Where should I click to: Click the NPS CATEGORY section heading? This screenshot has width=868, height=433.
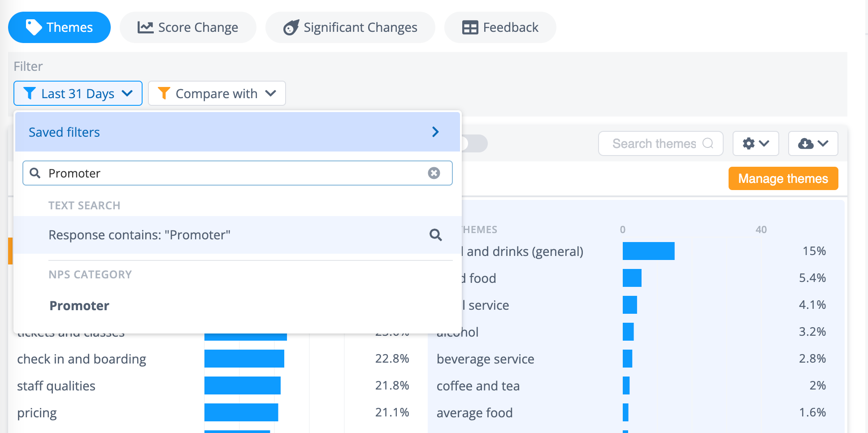point(90,274)
